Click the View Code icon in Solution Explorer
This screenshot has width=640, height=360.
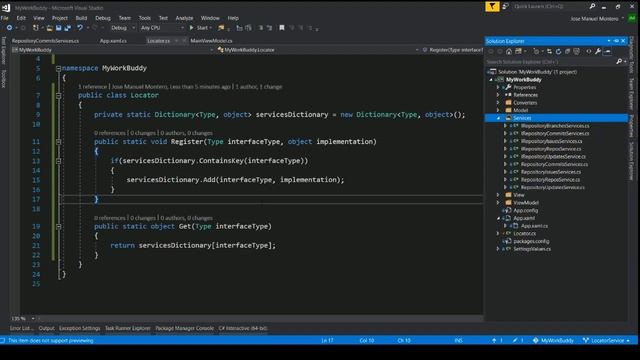tap(589, 51)
